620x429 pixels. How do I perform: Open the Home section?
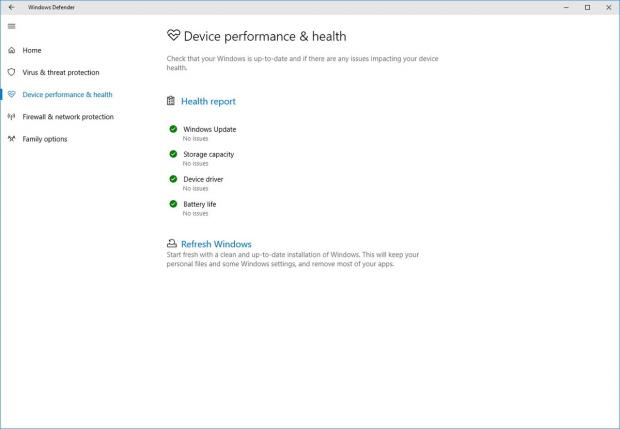click(32, 50)
